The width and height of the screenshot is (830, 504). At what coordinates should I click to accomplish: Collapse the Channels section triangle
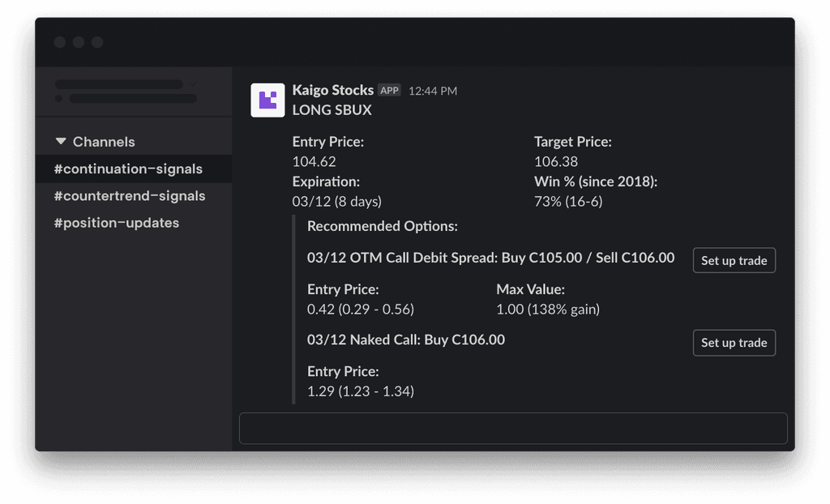61,141
